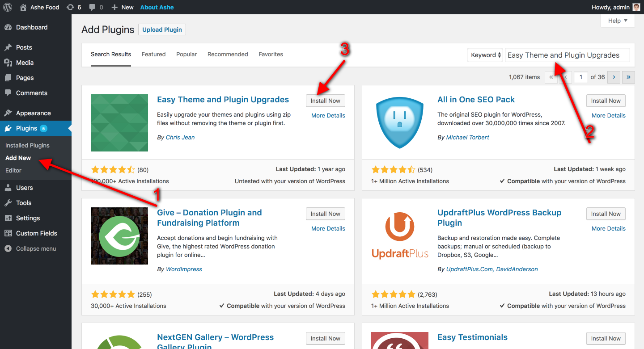Viewport: 644px width, 349px height.
Task: Click the WordPress logo icon
Action: tap(8, 7)
